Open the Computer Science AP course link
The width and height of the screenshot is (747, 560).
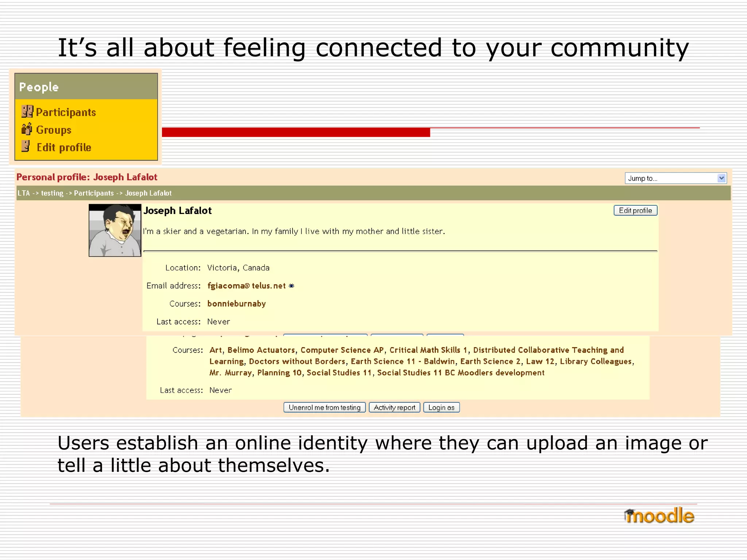click(342, 350)
